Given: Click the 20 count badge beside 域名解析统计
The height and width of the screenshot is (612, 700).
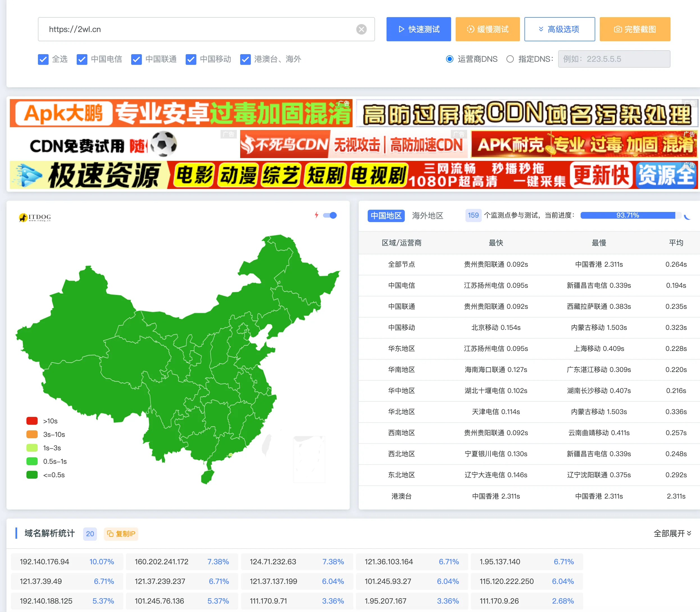Looking at the screenshot, I should pos(90,534).
